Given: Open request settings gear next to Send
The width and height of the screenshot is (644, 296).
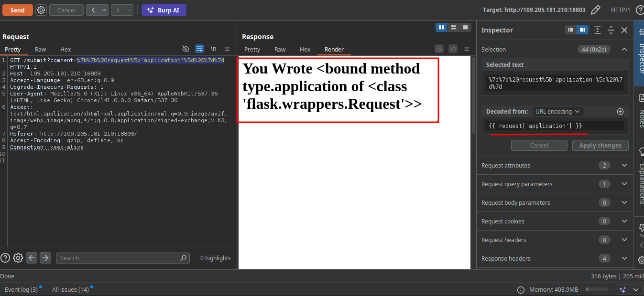Looking at the screenshot, I should click(41, 10).
